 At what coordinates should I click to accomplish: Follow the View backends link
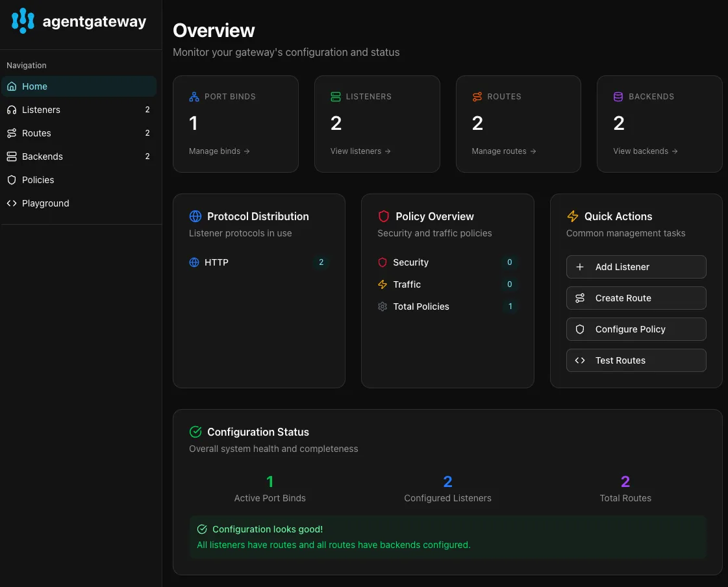(646, 151)
